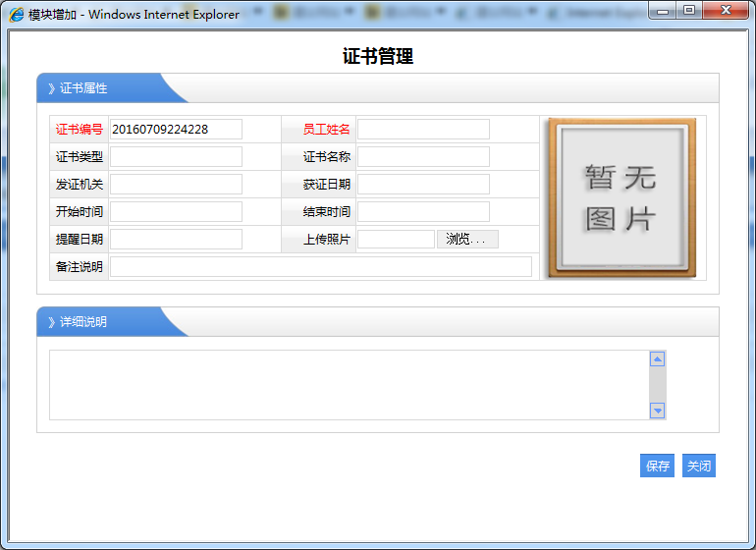This screenshot has width=756, height=550.
Task: Focus the 员工姓名 text box
Action: click(423, 130)
